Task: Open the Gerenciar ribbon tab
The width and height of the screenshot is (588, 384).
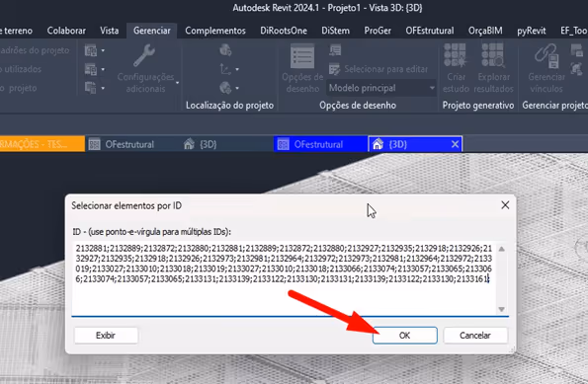Action: 152,31
